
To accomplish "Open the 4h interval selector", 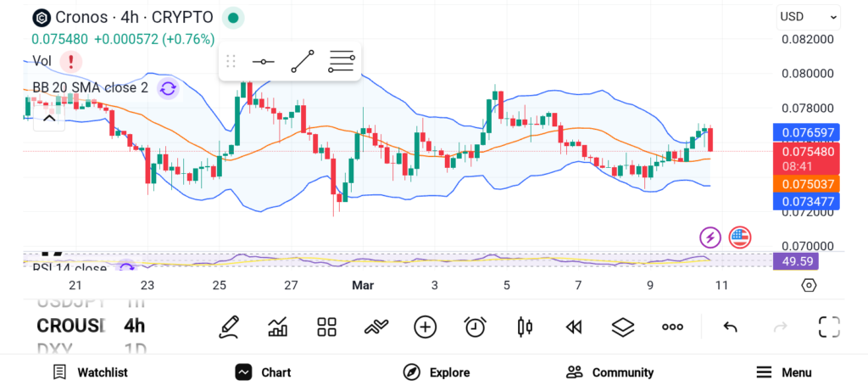I will 134,326.
